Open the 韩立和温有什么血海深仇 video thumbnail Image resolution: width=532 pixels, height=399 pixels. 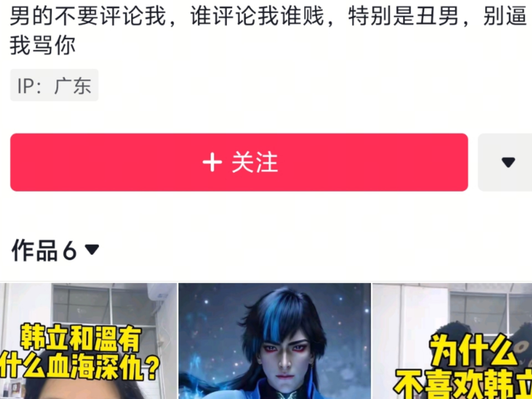pyautogui.click(x=88, y=341)
